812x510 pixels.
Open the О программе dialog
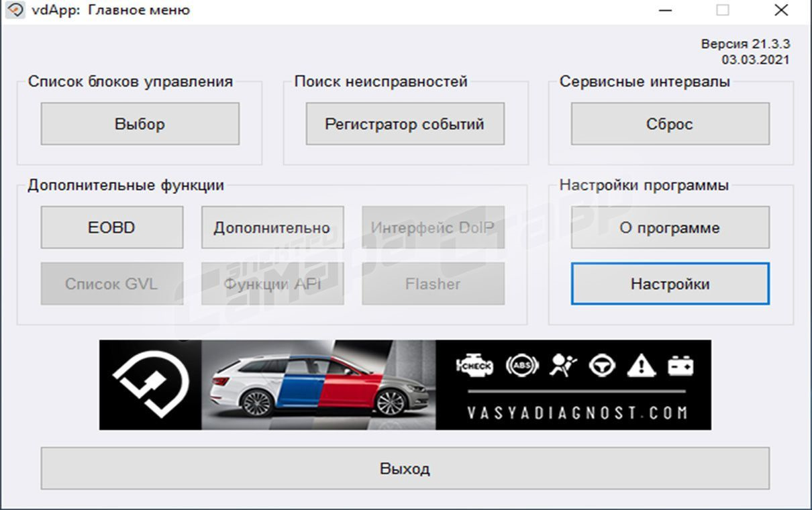pos(670,227)
